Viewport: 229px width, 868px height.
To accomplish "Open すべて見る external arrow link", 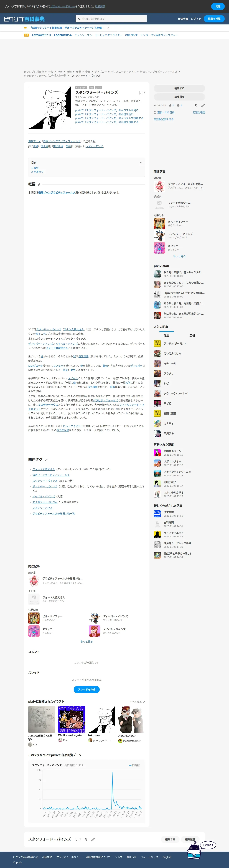I will 137,702.
